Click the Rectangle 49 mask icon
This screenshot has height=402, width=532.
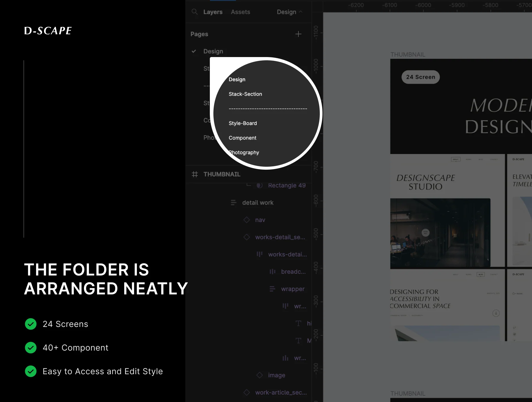[259, 185]
